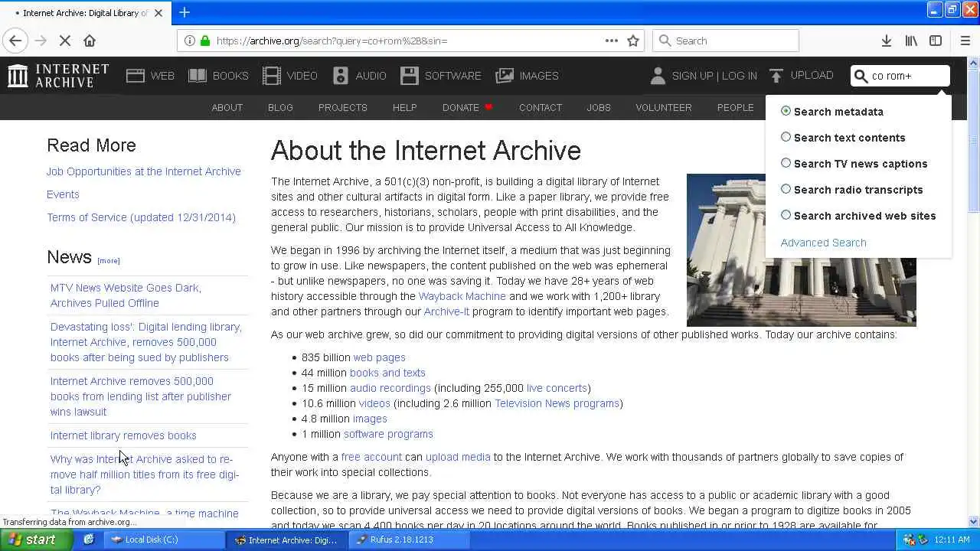Screen dimensions: 980x551
Task: Open the Windows Start button
Action: (35, 540)
